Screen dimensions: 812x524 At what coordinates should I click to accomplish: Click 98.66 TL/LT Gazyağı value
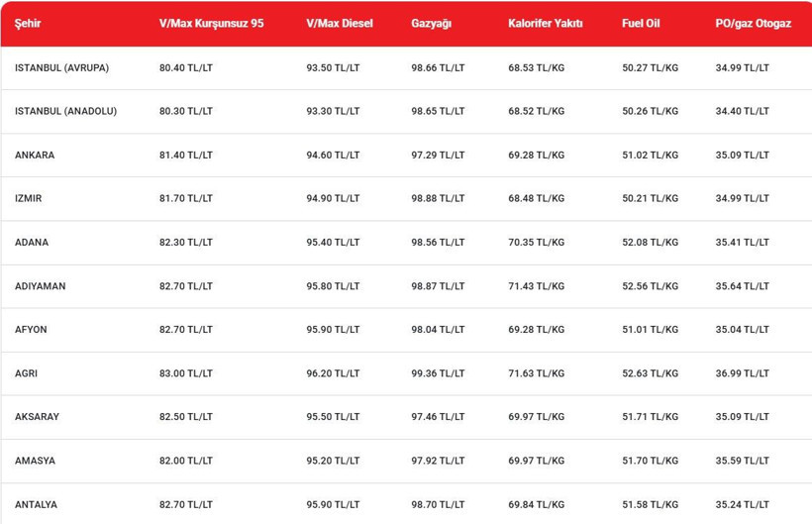click(x=438, y=67)
